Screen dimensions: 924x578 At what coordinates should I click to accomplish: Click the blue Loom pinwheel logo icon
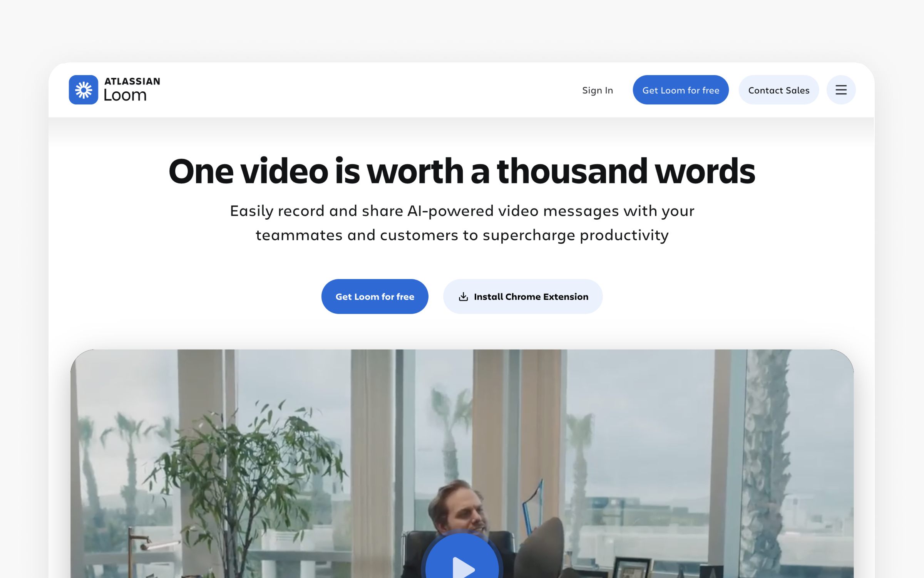tap(83, 90)
